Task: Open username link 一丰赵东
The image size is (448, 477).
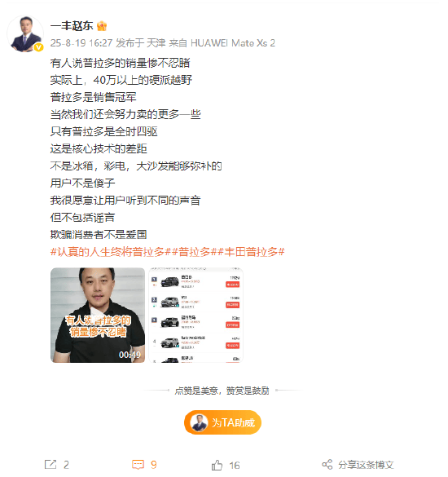Action: point(72,26)
